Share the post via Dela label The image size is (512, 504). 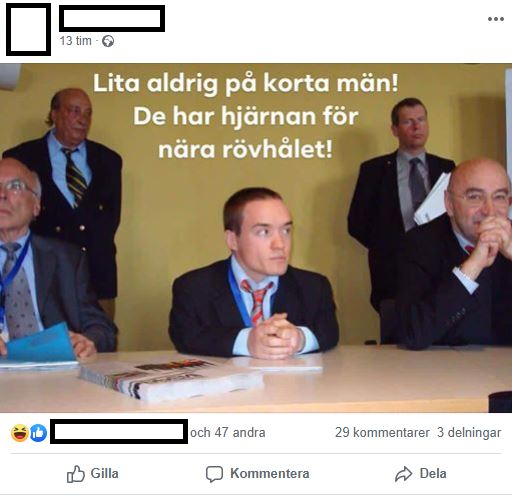click(433, 473)
